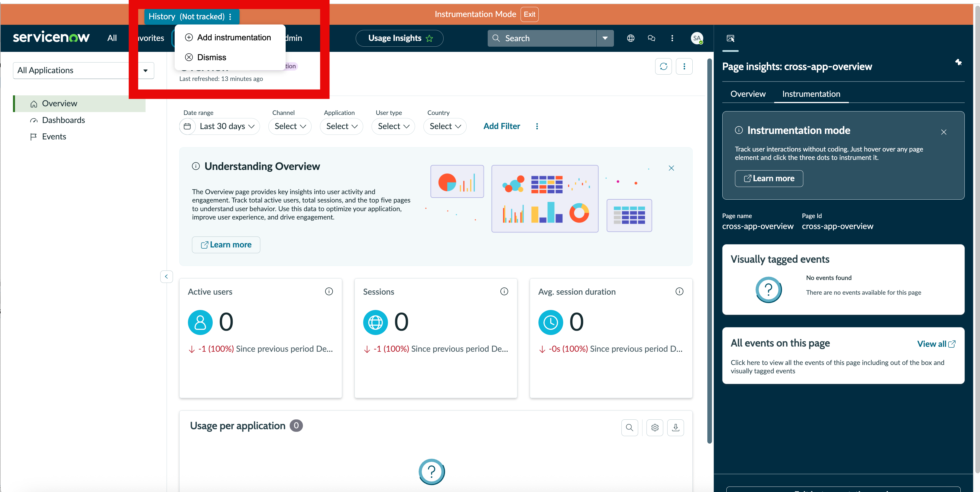Open the Last 30 days date range
This screenshot has width=980, height=492.
[x=220, y=126]
